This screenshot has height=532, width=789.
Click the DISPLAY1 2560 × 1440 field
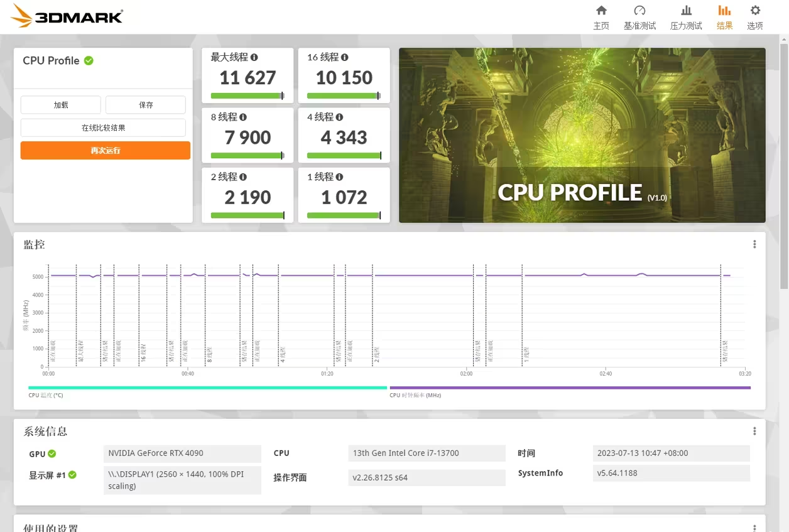182,480
